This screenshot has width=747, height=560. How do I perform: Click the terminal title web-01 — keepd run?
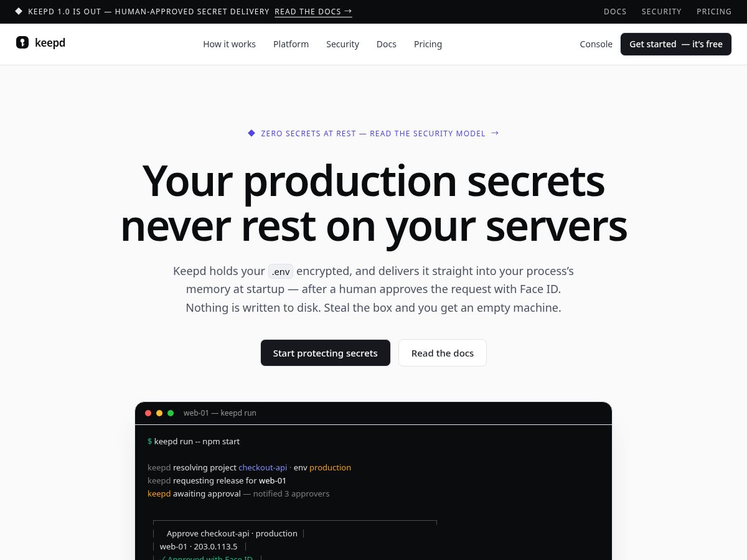coord(220,413)
